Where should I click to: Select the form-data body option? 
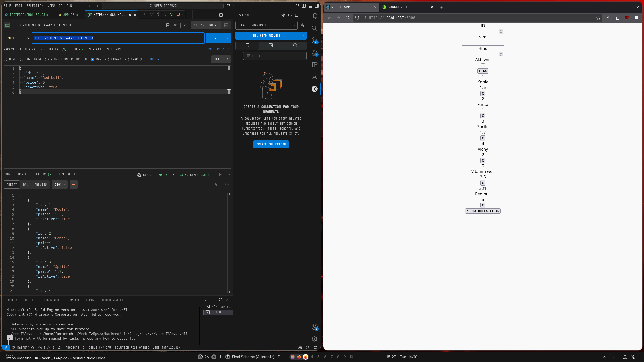22,59
